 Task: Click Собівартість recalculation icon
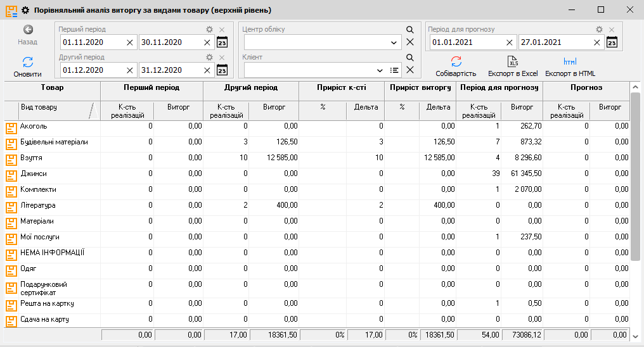click(456, 62)
